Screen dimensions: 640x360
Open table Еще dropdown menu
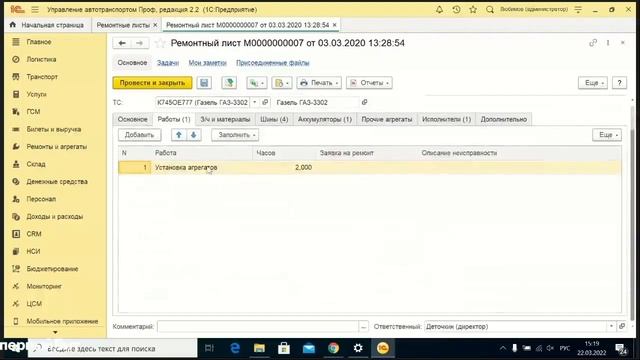click(x=607, y=135)
